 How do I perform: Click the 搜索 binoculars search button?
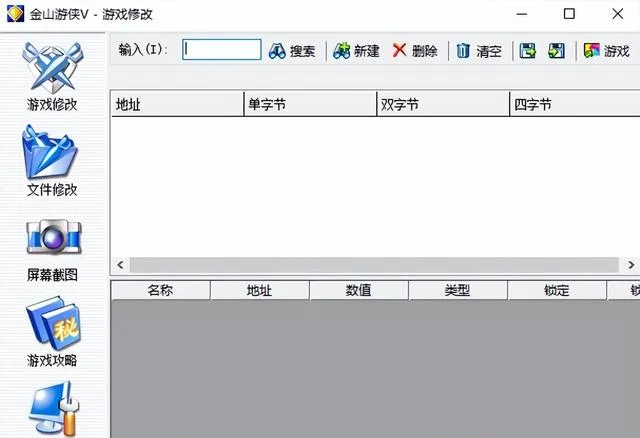(292, 51)
